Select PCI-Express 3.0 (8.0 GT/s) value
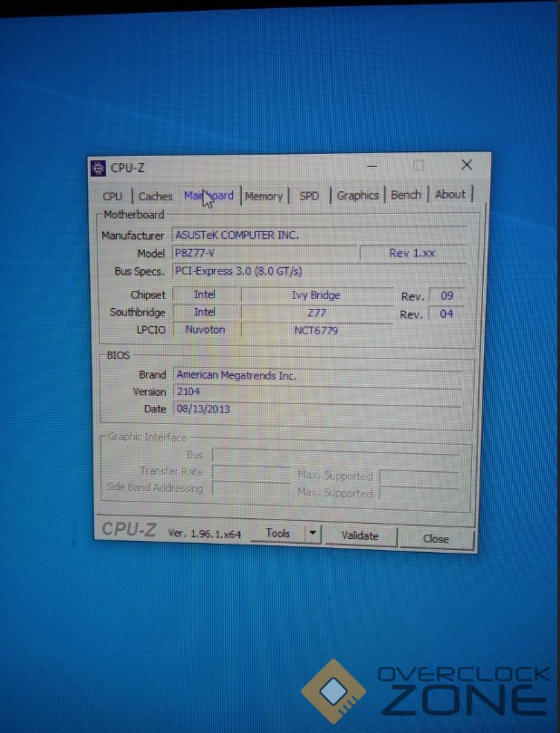The height and width of the screenshot is (733, 560). [x=238, y=271]
